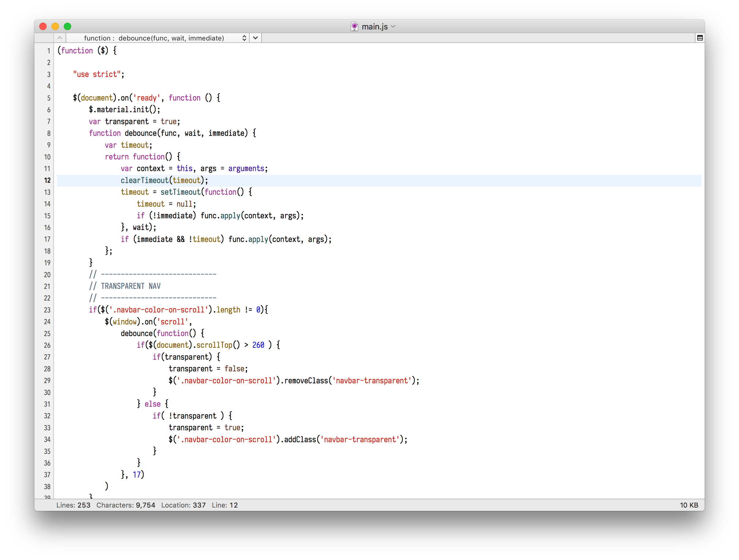The width and height of the screenshot is (739, 560).
Task: Click the main.js window title text
Action: (374, 26)
